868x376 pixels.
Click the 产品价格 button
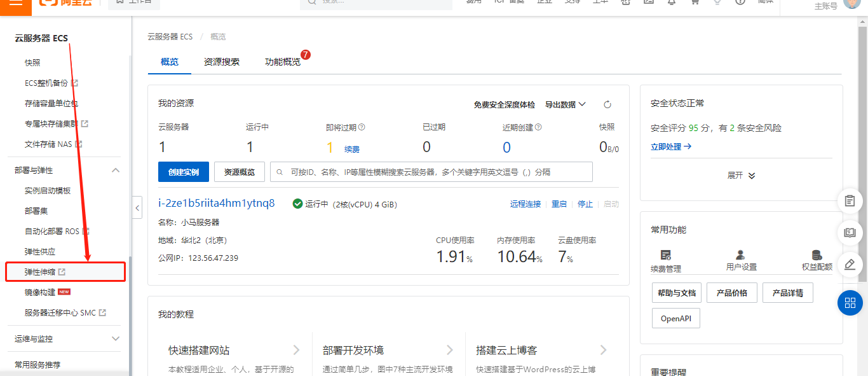tap(732, 293)
